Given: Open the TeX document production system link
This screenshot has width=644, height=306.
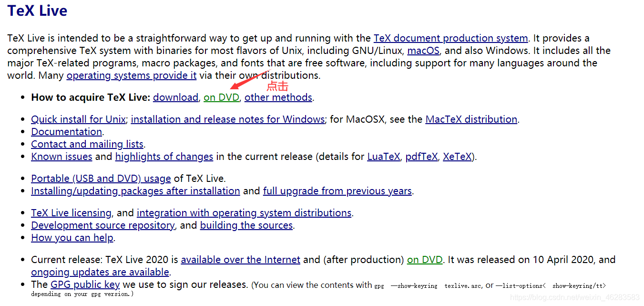Looking at the screenshot, I should click(x=450, y=38).
